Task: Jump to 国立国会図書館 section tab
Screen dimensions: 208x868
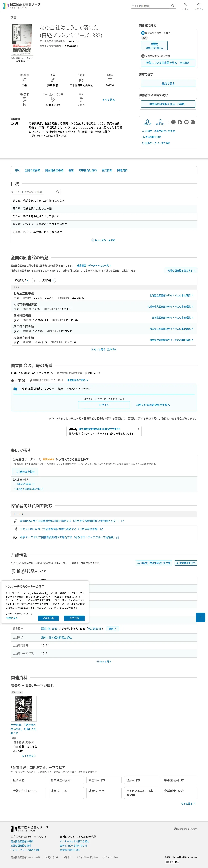Action: [x=54, y=170]
